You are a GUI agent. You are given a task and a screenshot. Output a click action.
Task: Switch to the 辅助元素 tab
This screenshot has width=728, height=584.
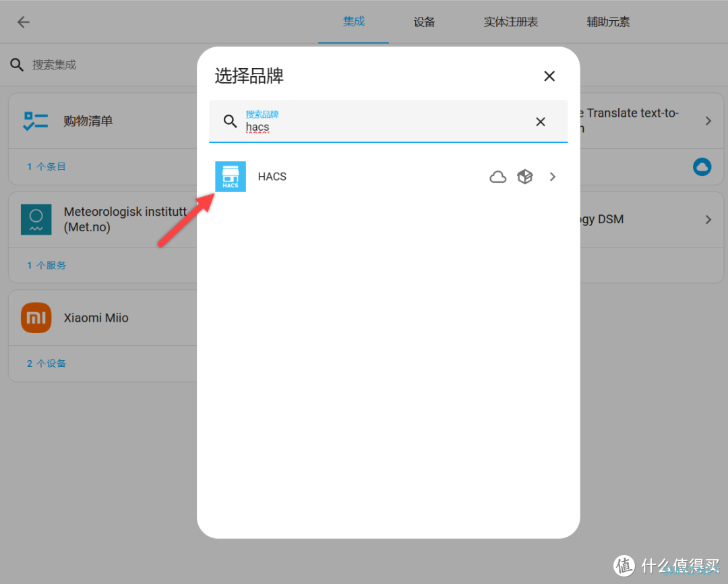coord(608,22)
